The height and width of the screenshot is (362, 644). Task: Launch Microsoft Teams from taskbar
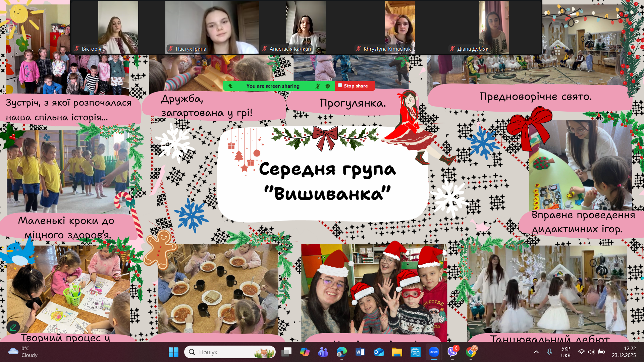(x=323, y=352)
